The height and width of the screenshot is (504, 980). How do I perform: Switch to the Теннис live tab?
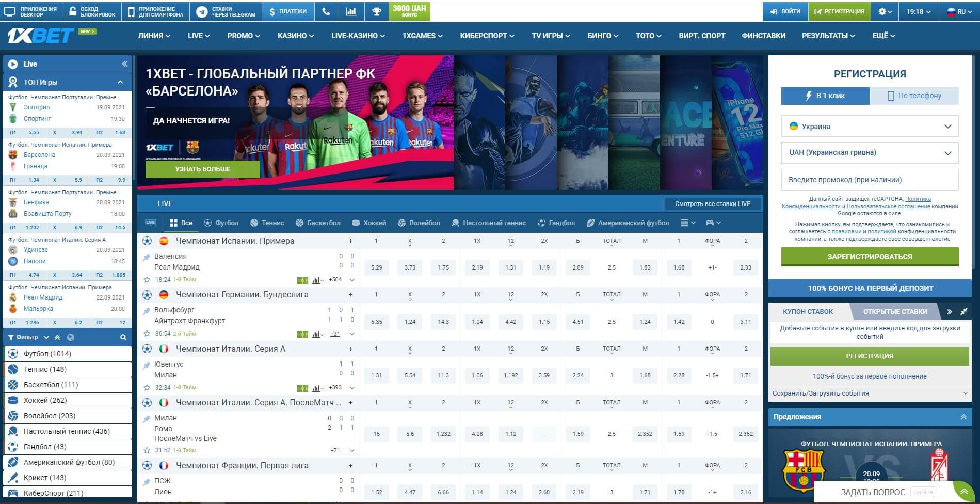[x=267, y=223]
